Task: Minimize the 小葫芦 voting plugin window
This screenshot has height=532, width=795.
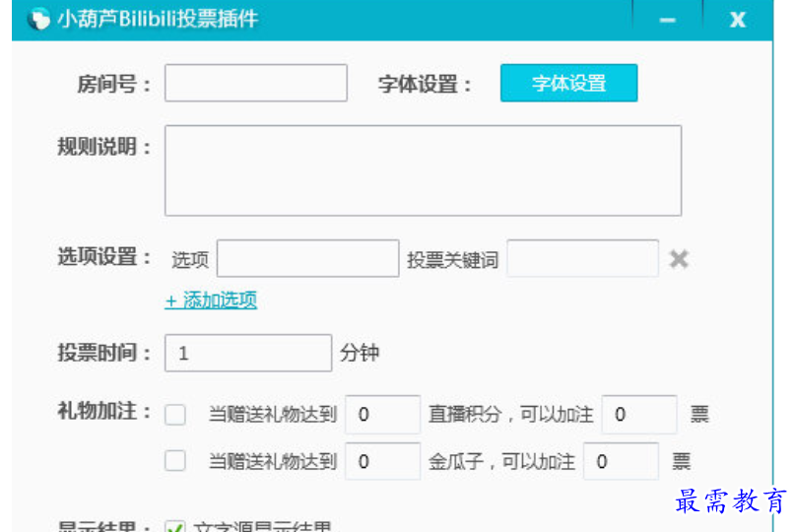Action: [x=667, y=20]
